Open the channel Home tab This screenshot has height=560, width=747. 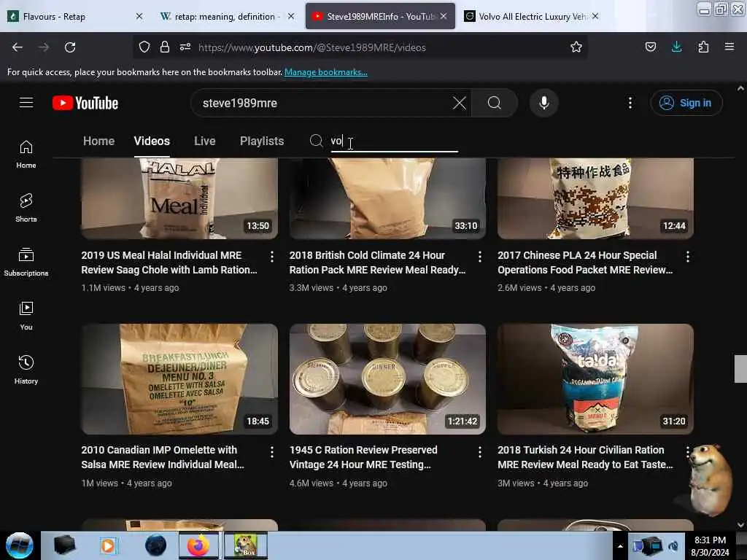pos(98,141)
